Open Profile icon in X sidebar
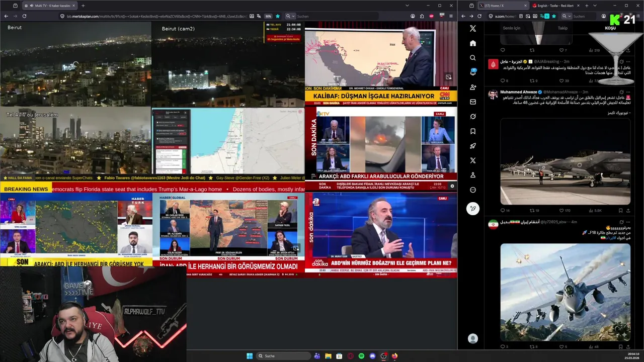644x362 pixels. [473, 175]
